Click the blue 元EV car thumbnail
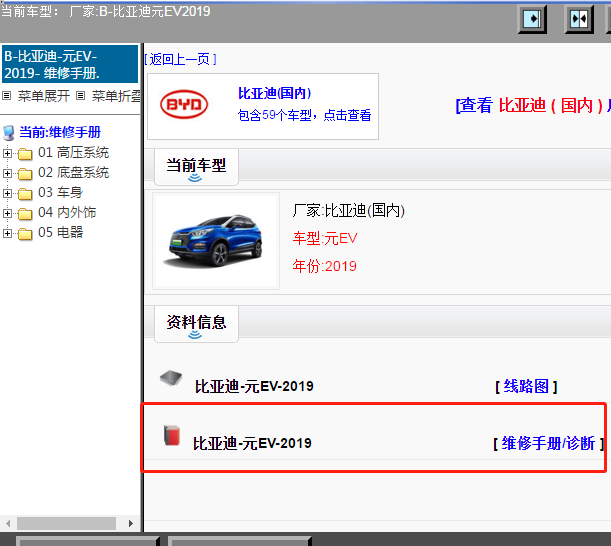Viewport: 611px width, 546px height. [x=216, y=241]
